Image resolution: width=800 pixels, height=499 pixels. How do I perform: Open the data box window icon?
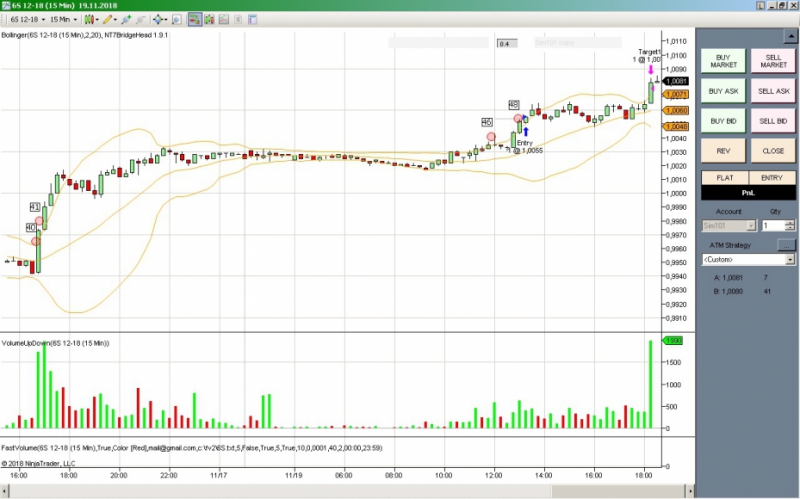click(253, 19)
